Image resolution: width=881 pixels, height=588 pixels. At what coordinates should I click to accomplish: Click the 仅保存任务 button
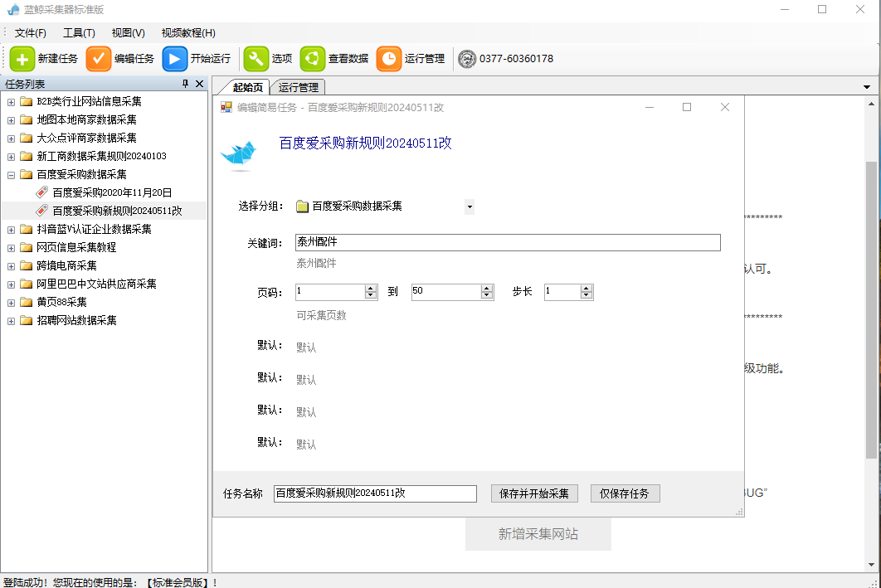625,493
